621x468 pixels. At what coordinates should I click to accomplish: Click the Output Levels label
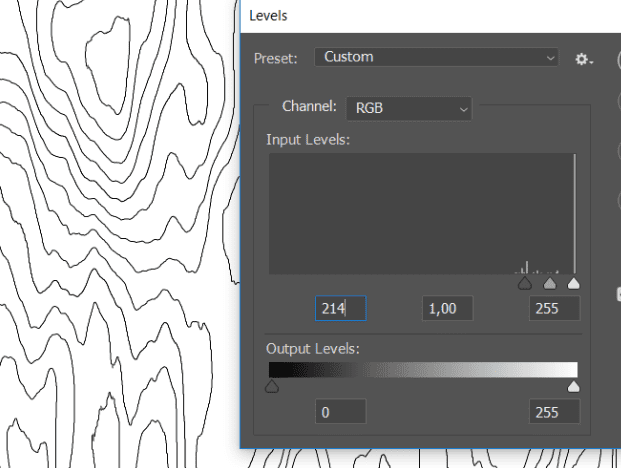(x=313, y=349)
